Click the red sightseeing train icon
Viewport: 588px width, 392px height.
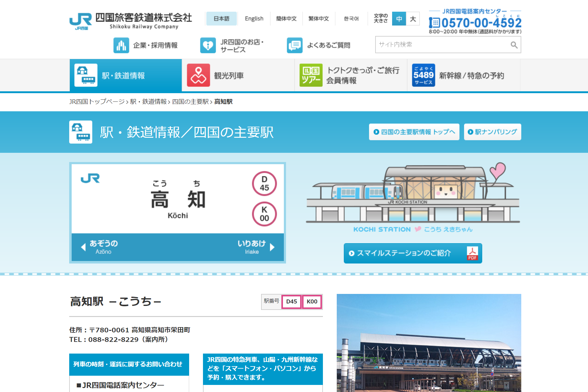pos(198,75)
